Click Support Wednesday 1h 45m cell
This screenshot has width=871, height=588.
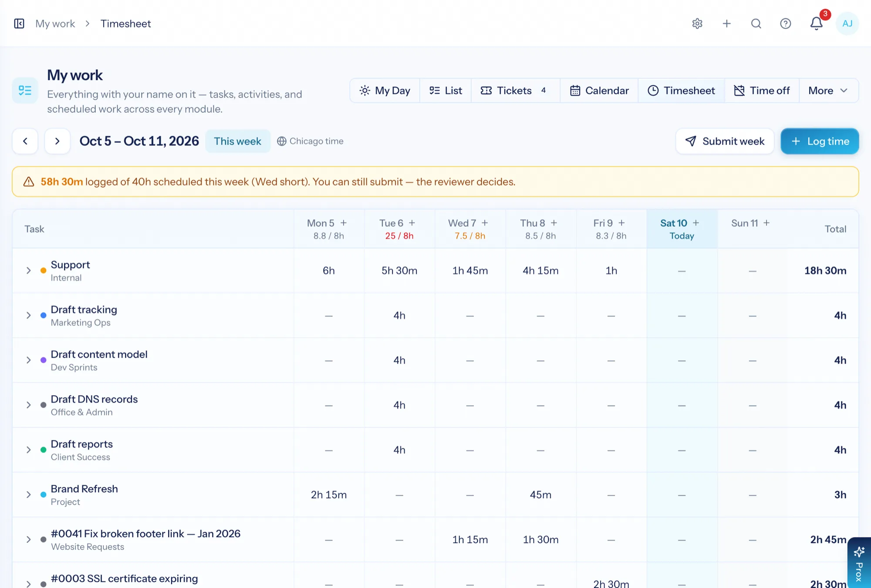[x=470, y=270]
